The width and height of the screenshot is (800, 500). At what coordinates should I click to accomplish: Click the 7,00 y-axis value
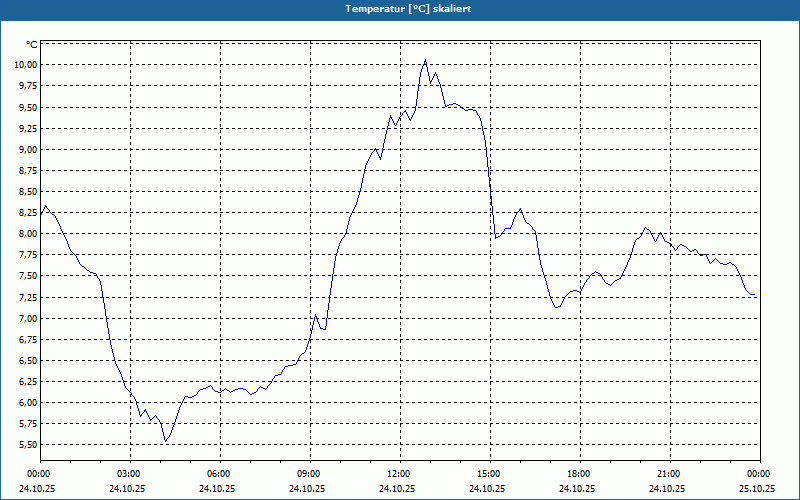click(x=28, y=318)
